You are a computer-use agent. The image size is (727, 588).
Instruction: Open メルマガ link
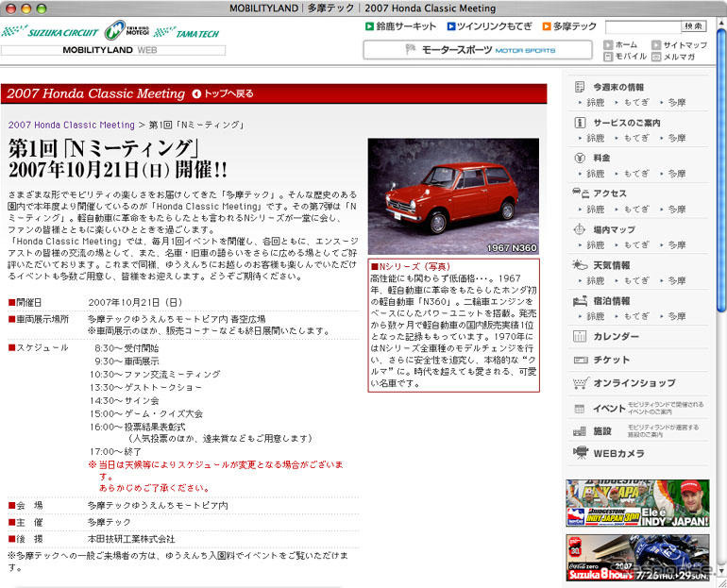[673, 57]
